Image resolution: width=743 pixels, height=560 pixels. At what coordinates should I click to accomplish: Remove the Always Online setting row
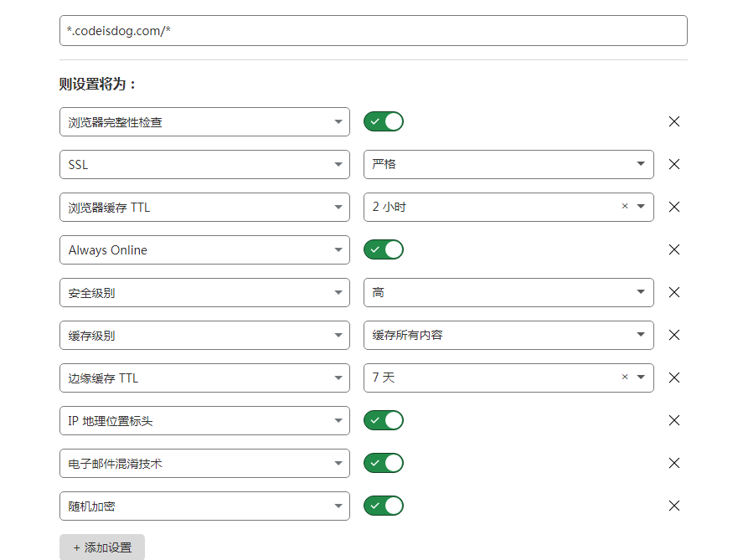pyautogui.click(x=673, y=249)
